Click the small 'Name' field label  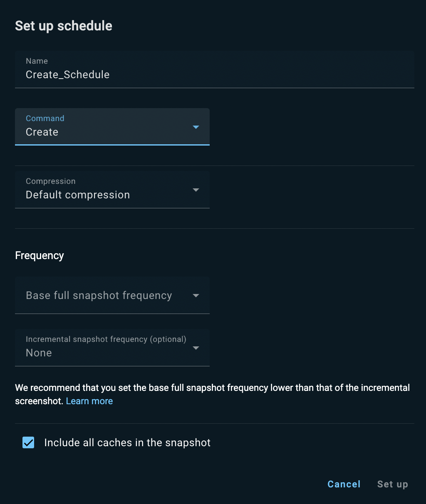click(37, 61)
